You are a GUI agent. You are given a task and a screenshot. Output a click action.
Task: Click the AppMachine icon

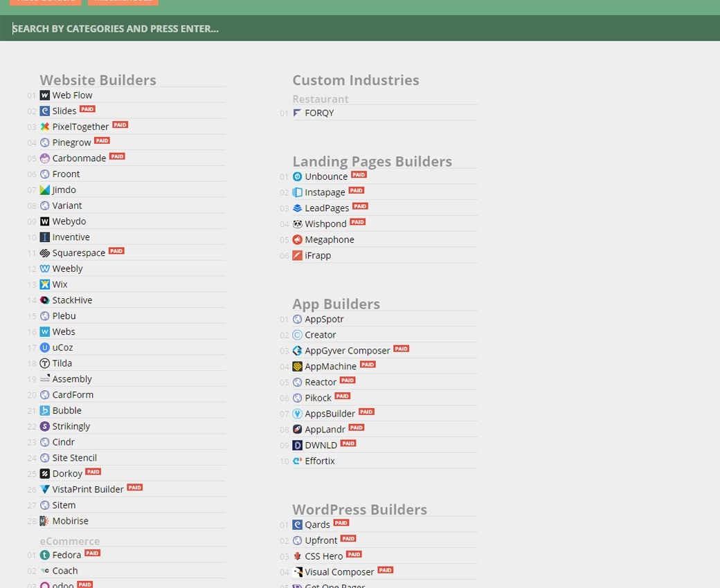tap(298, 367)
